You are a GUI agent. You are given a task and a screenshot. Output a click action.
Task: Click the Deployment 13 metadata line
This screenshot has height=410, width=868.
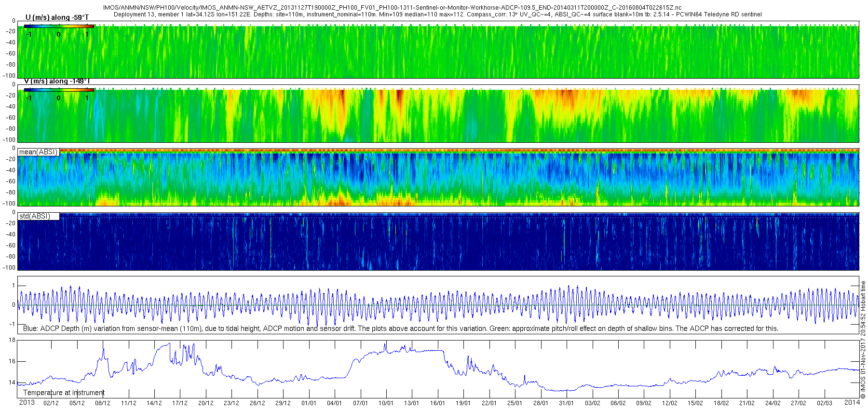[437, 14]
